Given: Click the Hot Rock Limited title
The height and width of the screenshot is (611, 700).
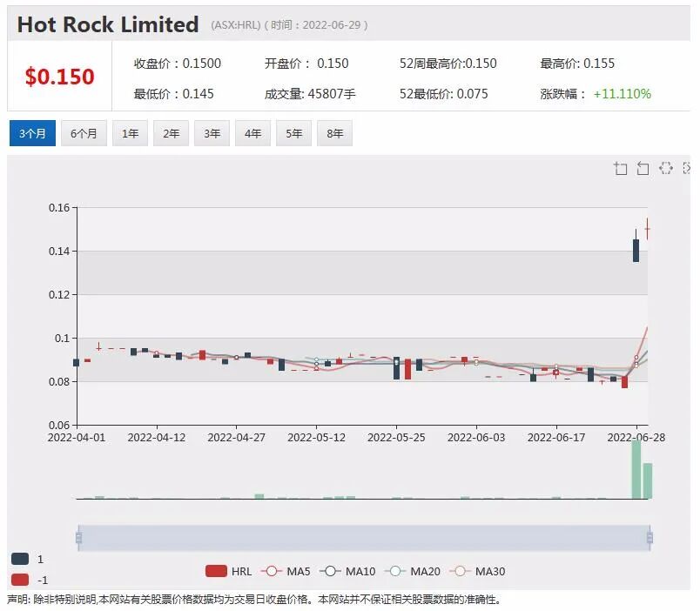Looking at the screenshot, I should (108, 24).
